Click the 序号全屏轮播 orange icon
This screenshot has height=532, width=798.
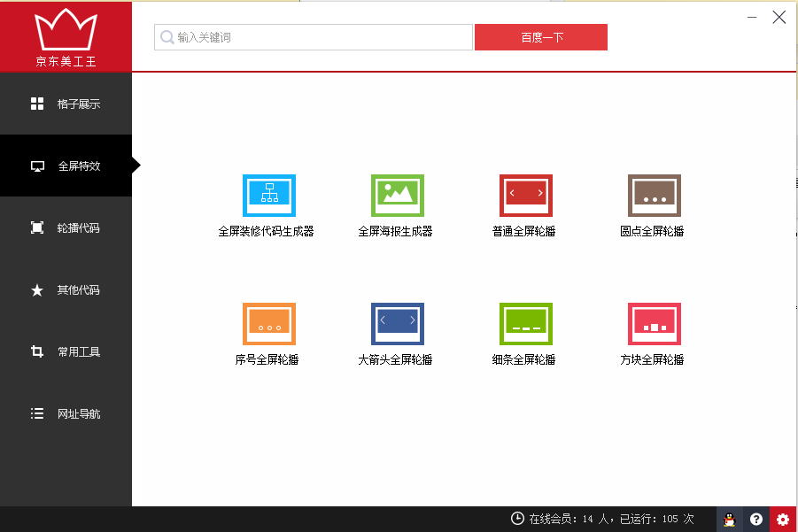pyautogui.click(x=268, y=324)
